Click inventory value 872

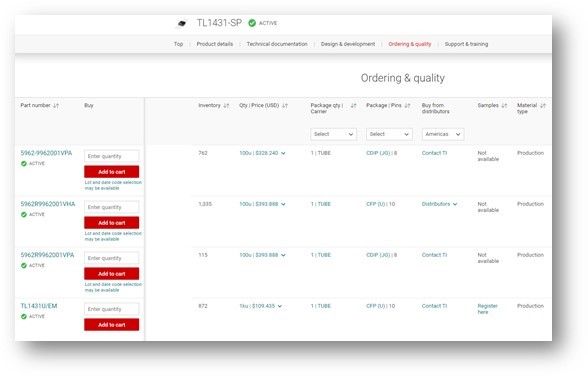click(x=202, y=306)
